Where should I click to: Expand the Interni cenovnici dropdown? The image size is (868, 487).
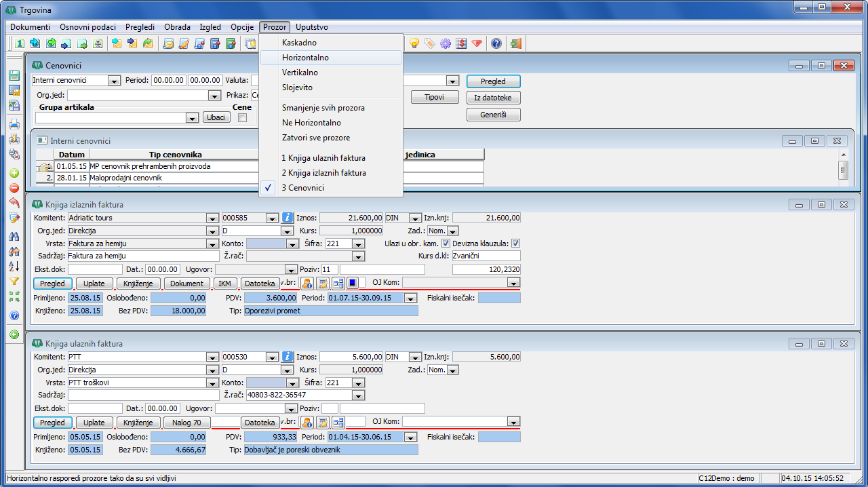pyautogui.click(x=114, y=81)
